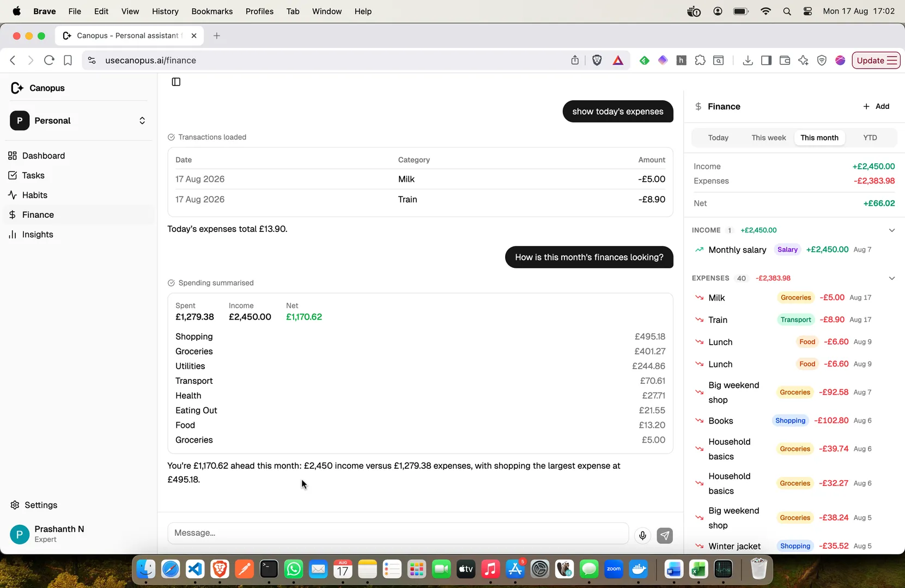Open Insights in sidebar

point(79,234)
